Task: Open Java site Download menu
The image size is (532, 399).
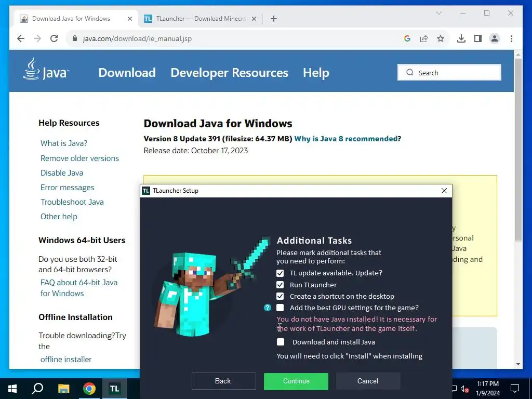Action: click(127, 73)
